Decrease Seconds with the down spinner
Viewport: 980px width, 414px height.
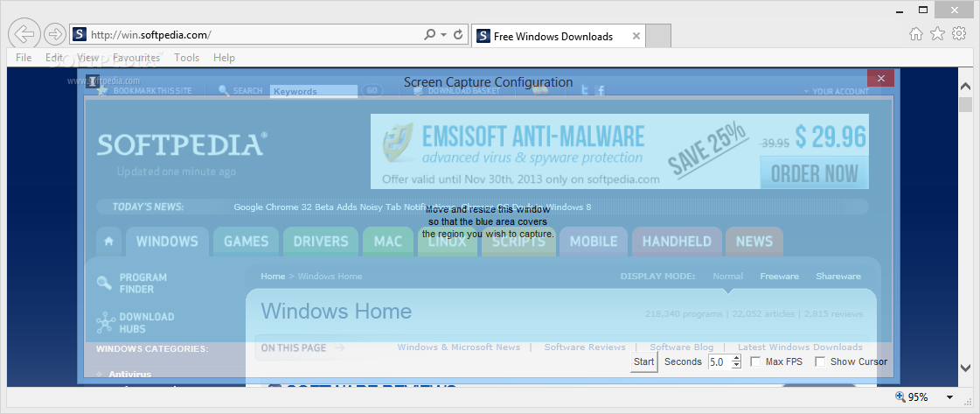tap(736, 365)
